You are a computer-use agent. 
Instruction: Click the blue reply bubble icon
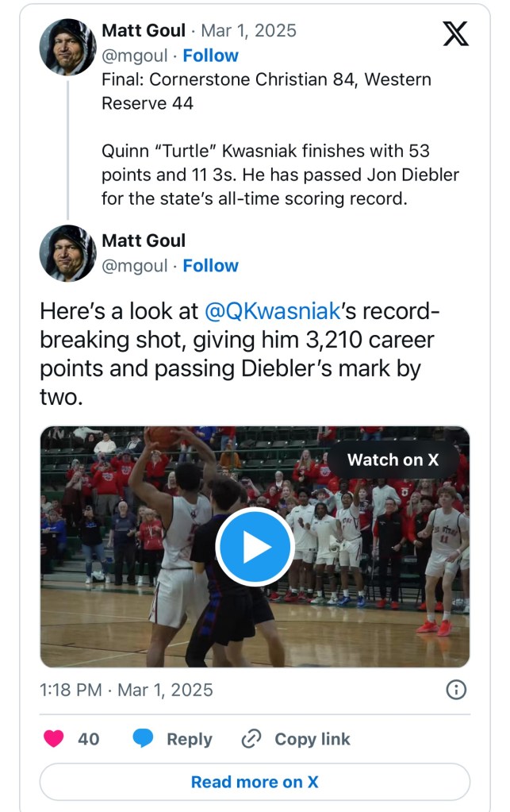[143, 739]
